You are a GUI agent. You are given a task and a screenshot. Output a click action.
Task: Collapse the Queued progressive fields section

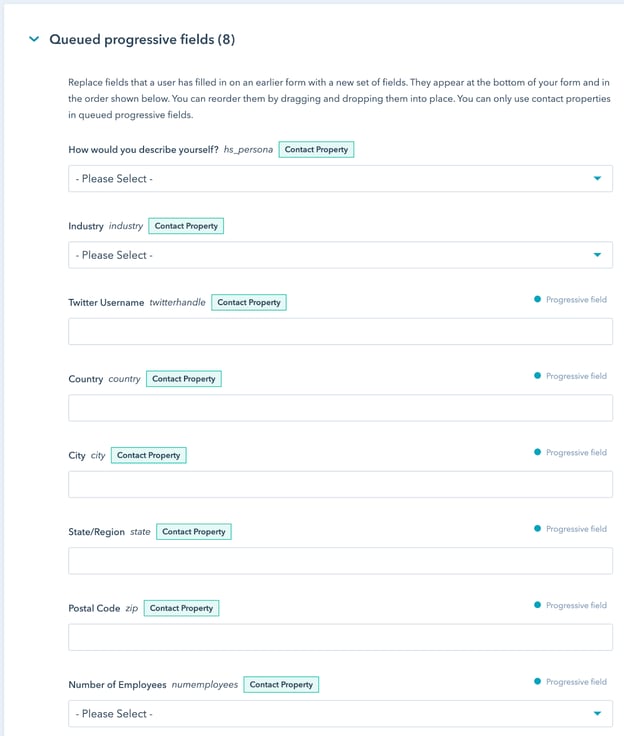tap(34, 40)
